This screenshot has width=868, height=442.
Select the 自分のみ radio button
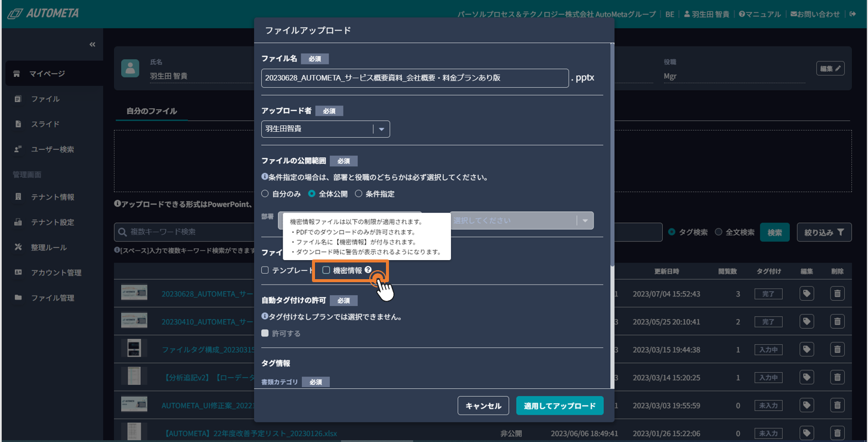point(265,194)
